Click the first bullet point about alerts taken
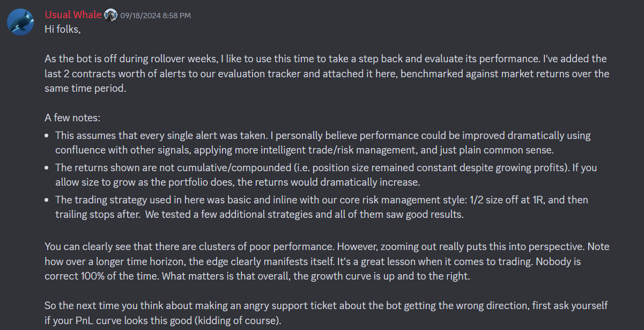The image size is (644, 330). 322,142
